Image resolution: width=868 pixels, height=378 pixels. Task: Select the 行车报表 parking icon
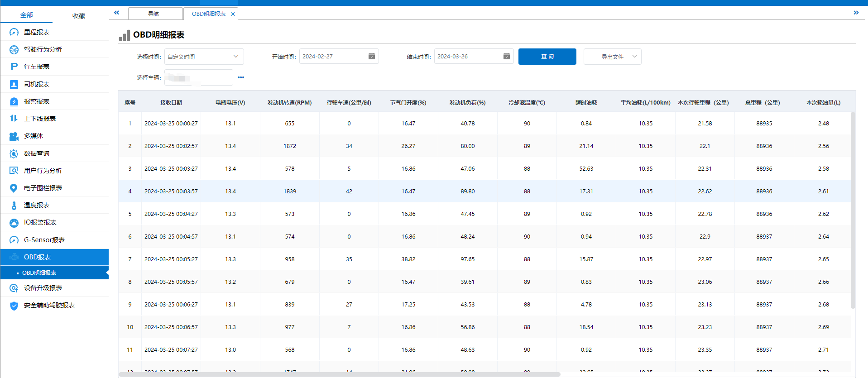14,67
